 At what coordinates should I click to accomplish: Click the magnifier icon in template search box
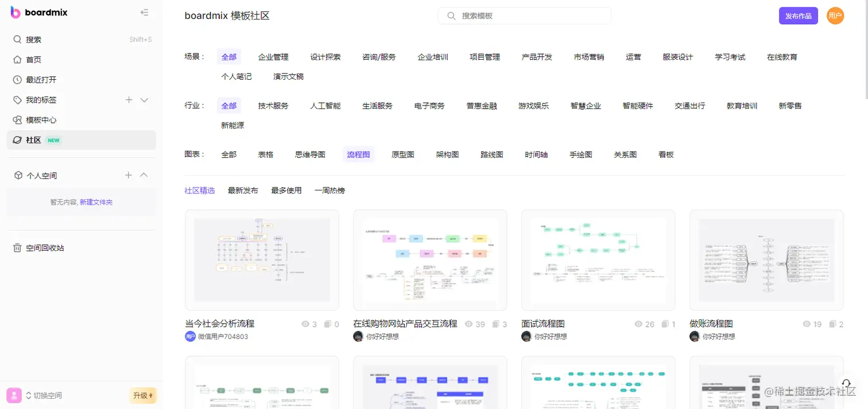pyautogui.click(x=452, y=16)
